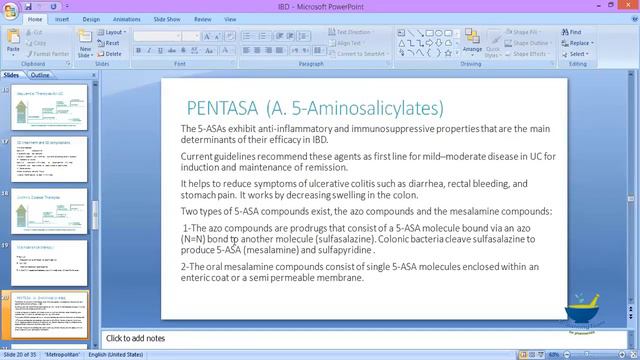Align text right

268,51
